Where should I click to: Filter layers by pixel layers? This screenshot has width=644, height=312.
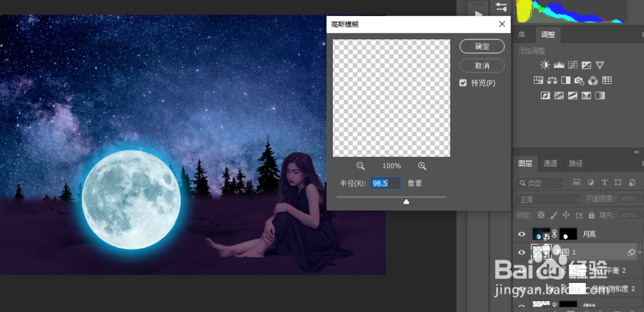(576, 182)
